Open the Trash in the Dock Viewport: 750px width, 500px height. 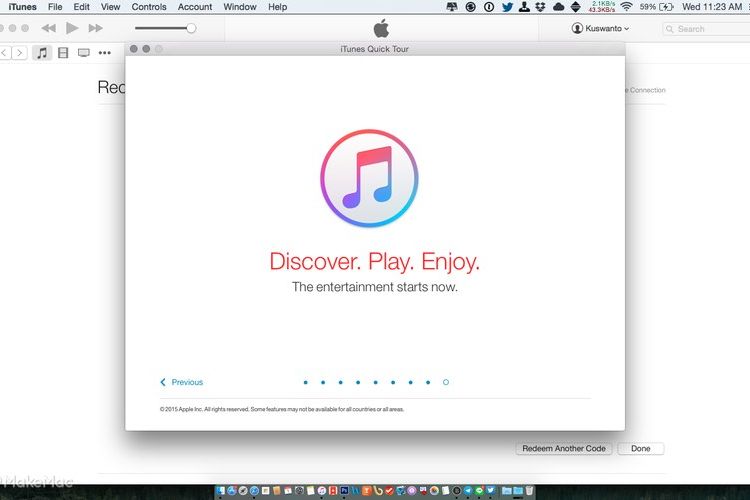529,490
